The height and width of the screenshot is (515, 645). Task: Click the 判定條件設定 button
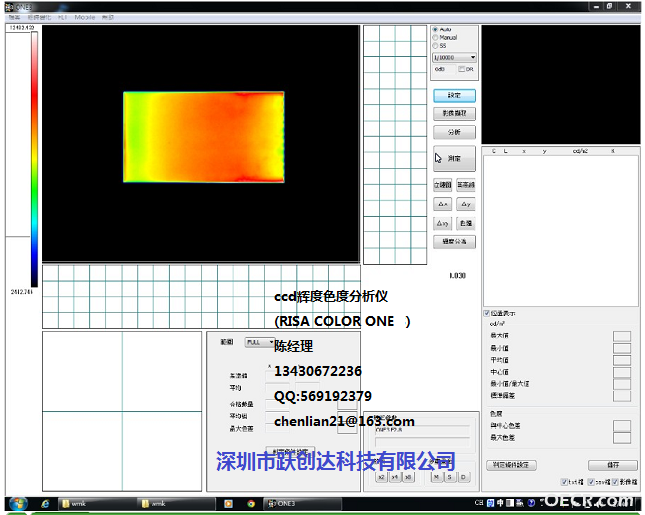[511, 465]
